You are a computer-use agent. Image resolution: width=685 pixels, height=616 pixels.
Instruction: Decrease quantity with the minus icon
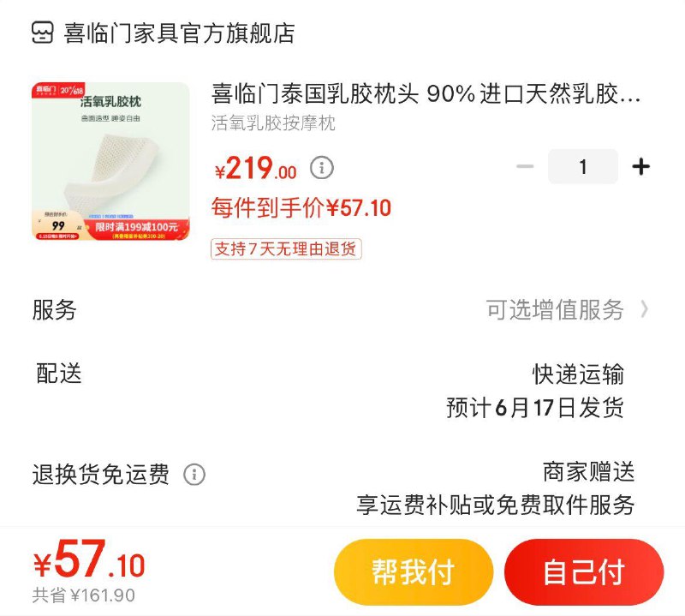tap(525, 166)
